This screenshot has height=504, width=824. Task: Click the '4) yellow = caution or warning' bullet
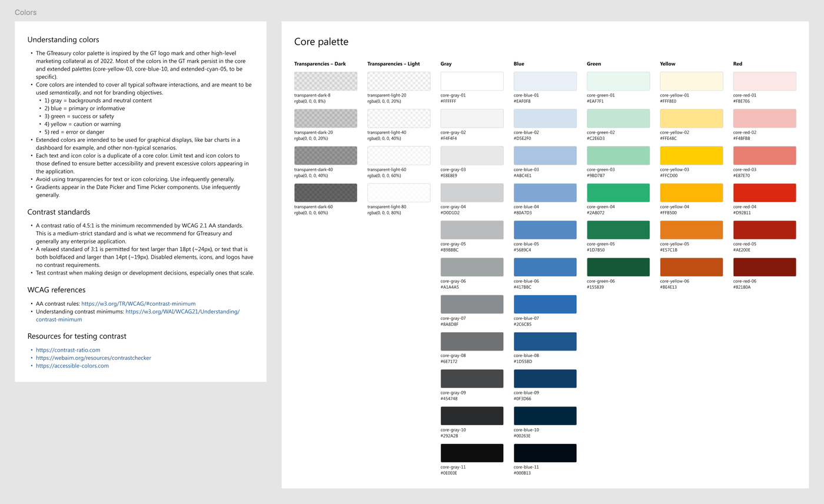82,124
